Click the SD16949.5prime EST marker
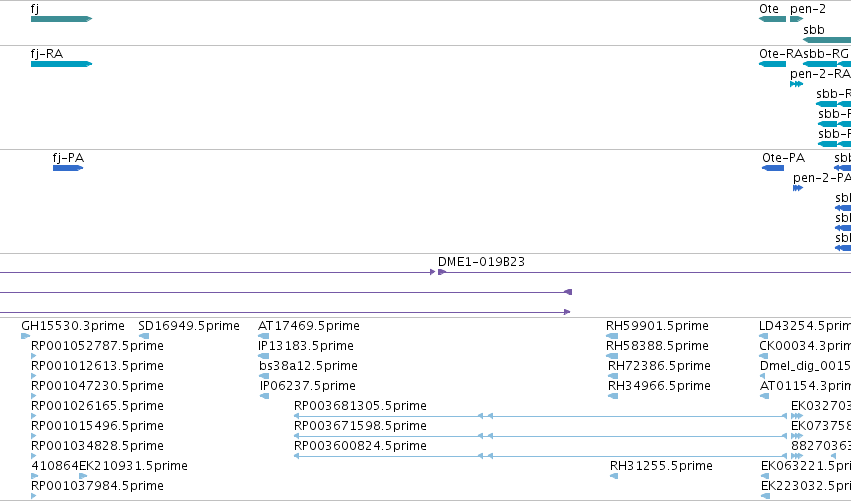The height and width of the screenshot is (501, 851). click(x=144, y=336)
